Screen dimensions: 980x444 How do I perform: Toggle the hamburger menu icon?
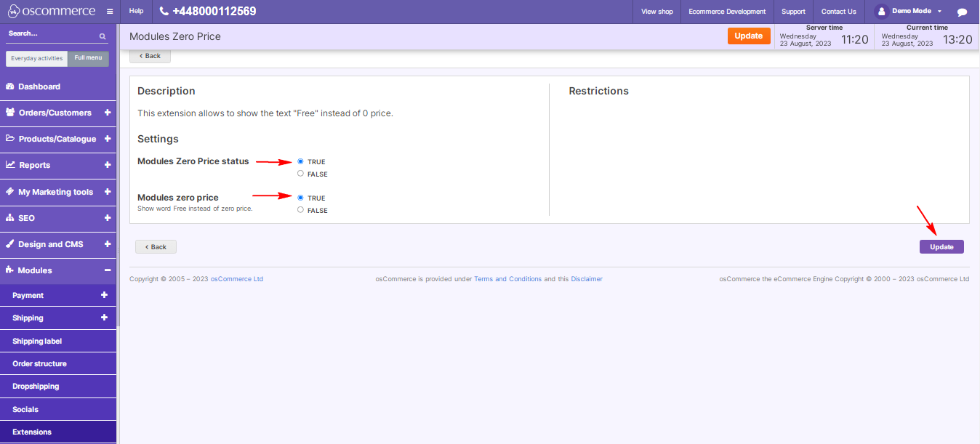click(109, 12)
